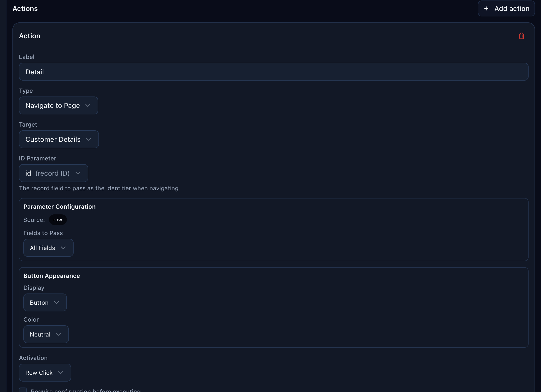Click the Button Appearance panel header

click(51, 276)
